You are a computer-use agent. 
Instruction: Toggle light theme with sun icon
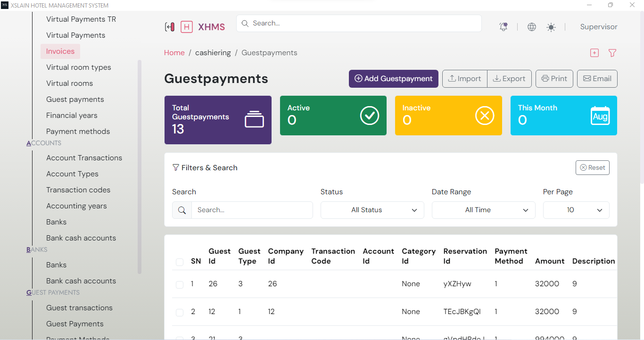(551, 27)
